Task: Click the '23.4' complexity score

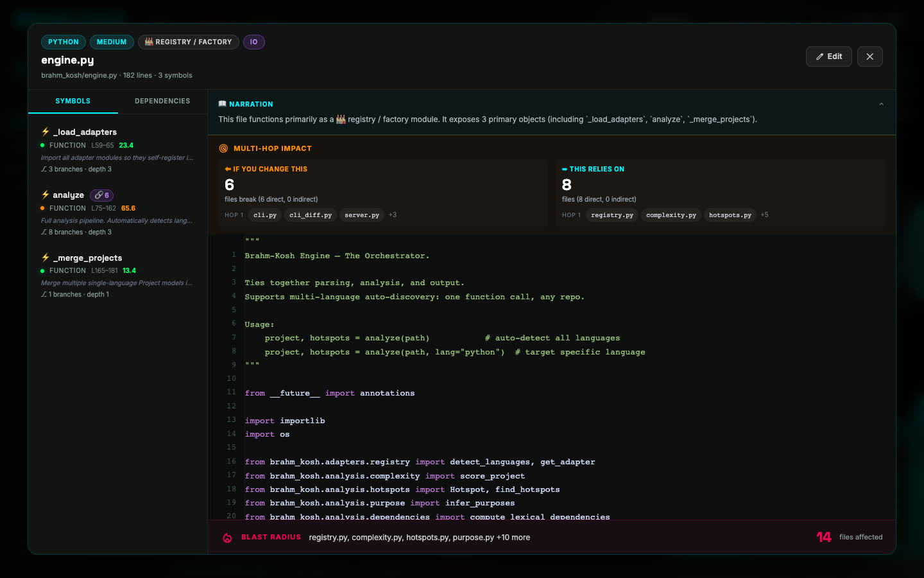Action: tap(126, 145)
